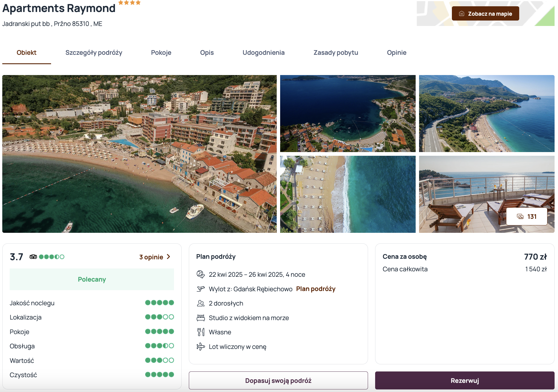
Task: Switch to the Opis tab
Action: 207,52
